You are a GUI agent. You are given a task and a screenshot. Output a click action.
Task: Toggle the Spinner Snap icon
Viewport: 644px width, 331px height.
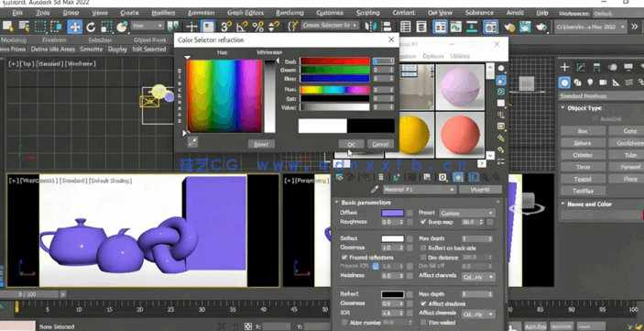pos(274,28)
